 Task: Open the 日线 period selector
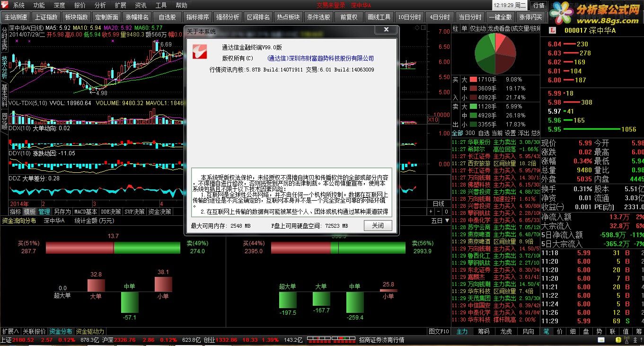click(439, 204)
